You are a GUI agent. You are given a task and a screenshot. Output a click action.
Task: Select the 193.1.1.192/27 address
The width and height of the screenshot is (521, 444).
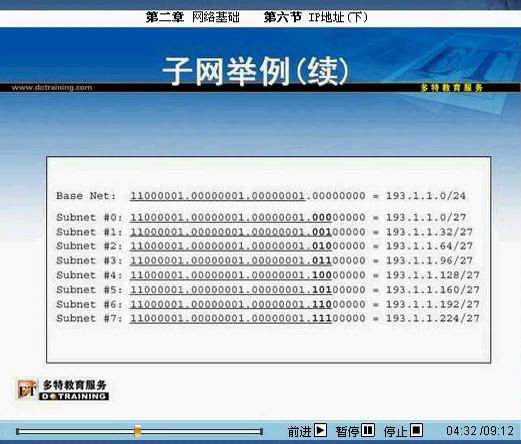coord(433,304)
